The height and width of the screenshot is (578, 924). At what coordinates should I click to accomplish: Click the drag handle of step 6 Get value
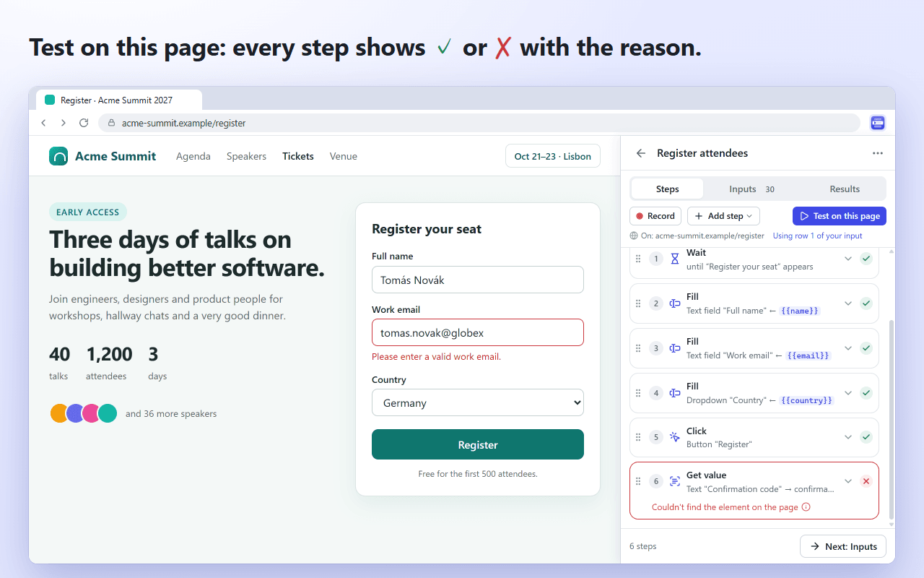[x=638, y=481]
